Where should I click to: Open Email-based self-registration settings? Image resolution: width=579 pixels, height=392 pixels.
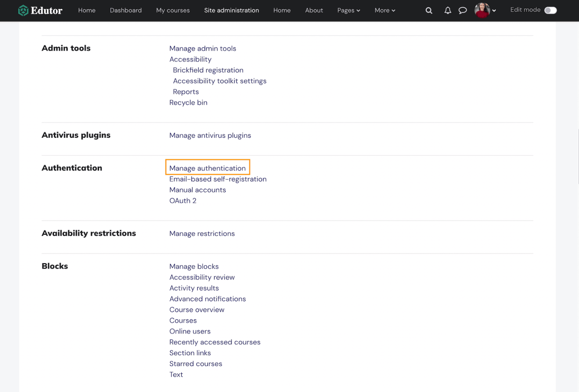pos(218,179)
